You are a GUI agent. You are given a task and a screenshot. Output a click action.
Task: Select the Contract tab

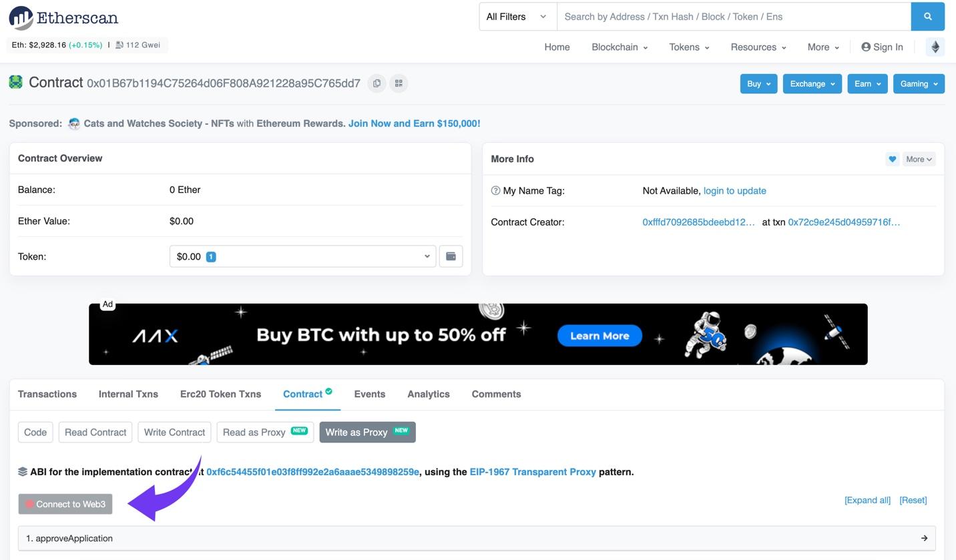pos(307,394)
